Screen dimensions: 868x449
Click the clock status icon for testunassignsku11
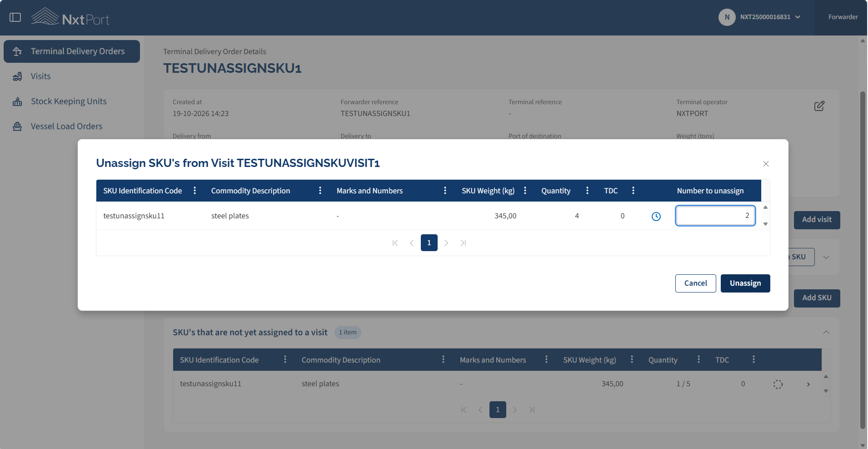(x=656, y=217)
